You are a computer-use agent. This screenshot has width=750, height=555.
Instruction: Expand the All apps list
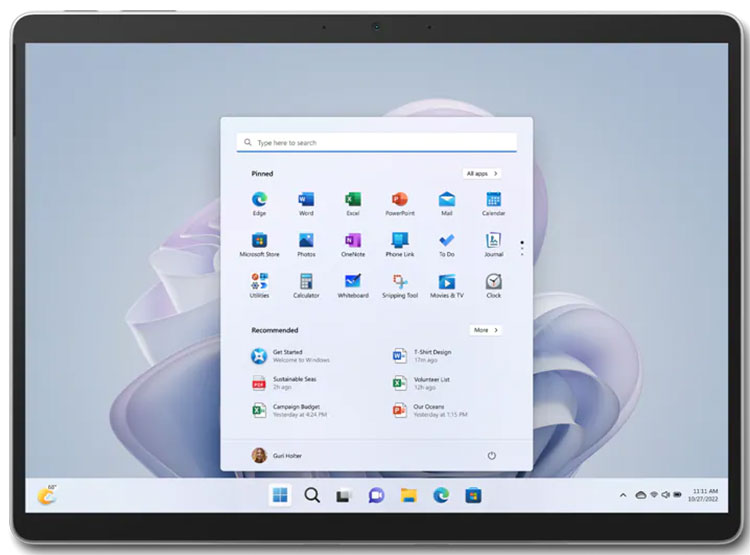pyautogui.click(x=482, y=173)
